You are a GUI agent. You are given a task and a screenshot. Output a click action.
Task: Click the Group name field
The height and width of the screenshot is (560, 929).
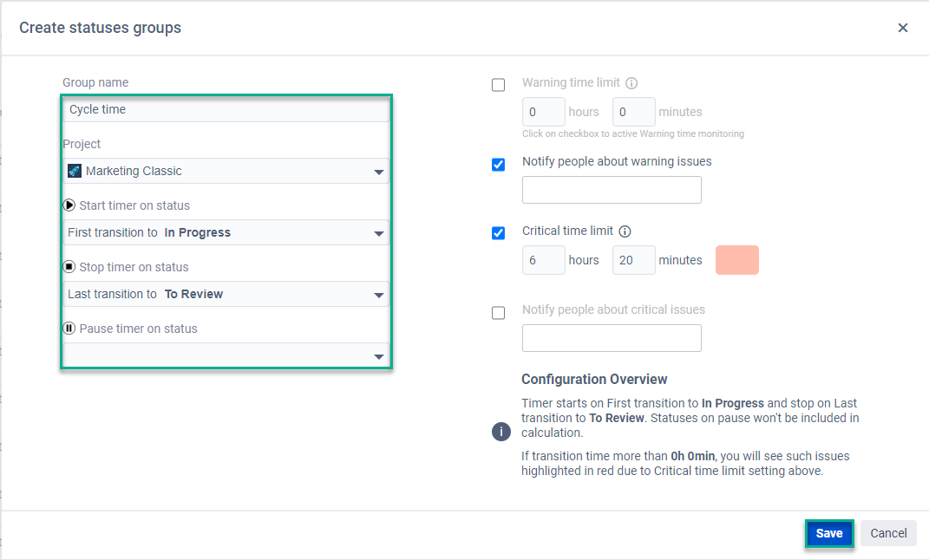[x=226, y=109]
